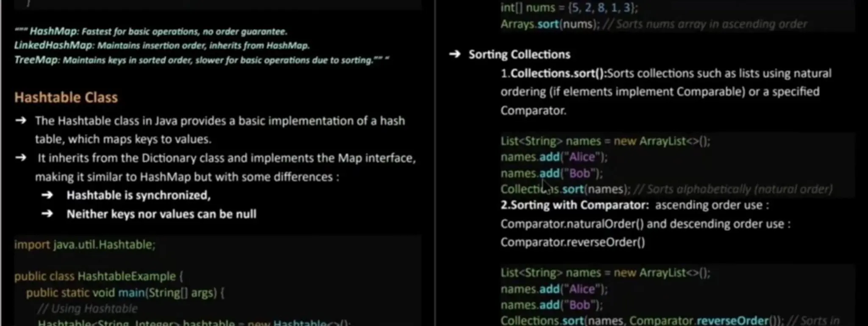Click the 'Sorting Collections' heading

pyautogui.click(x=520, y=54)
